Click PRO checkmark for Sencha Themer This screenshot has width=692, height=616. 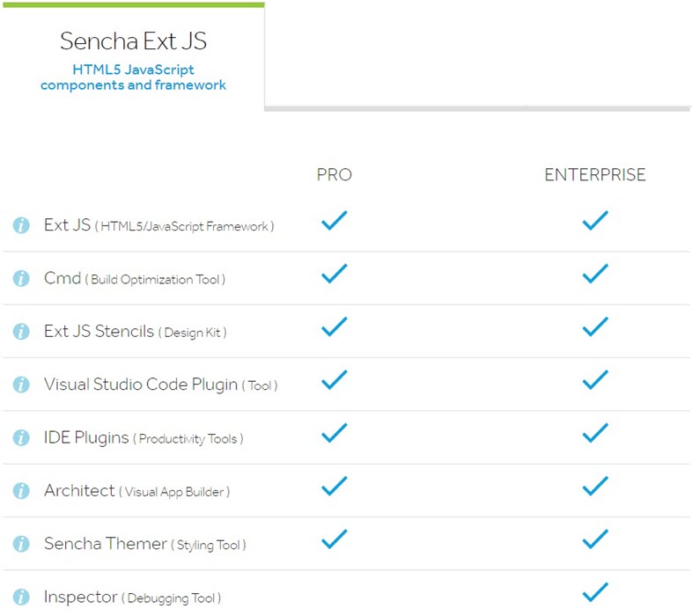[334, 539]
